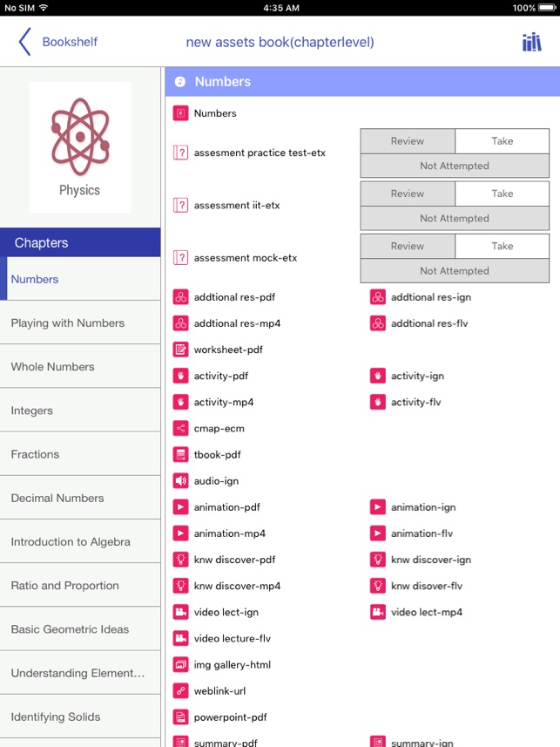Open the img gallery-html icon
The height and width of the screenshot is (747, 560).
point(180,664)
